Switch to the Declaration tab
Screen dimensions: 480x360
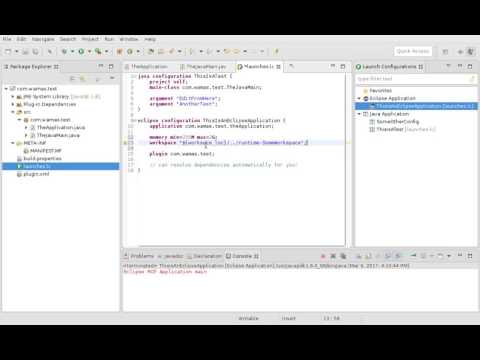(x=204, y=256)
